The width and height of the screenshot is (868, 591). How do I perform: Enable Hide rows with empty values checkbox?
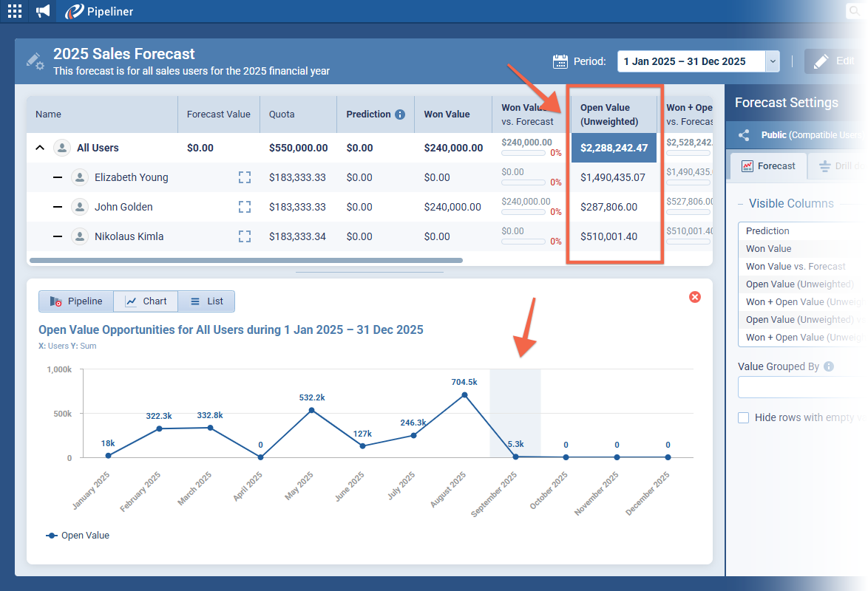click(x=744, y=418)
